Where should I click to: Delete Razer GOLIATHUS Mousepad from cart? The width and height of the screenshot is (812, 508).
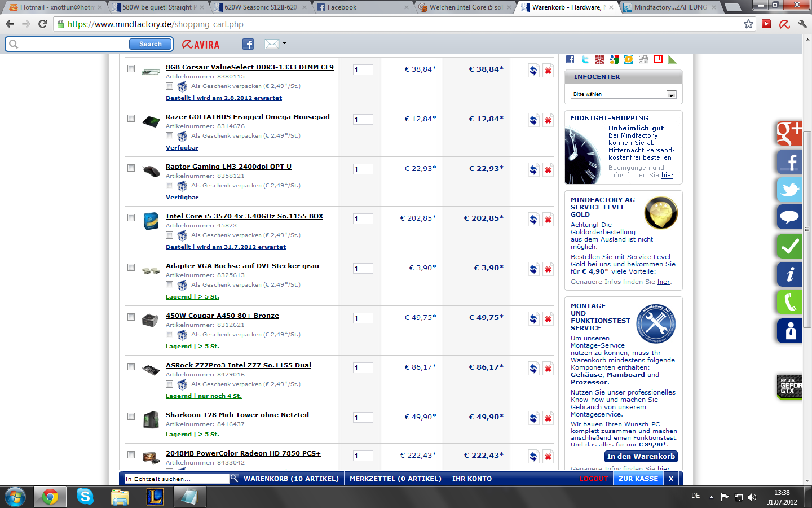pyautogui.click(x=548, y=120)
